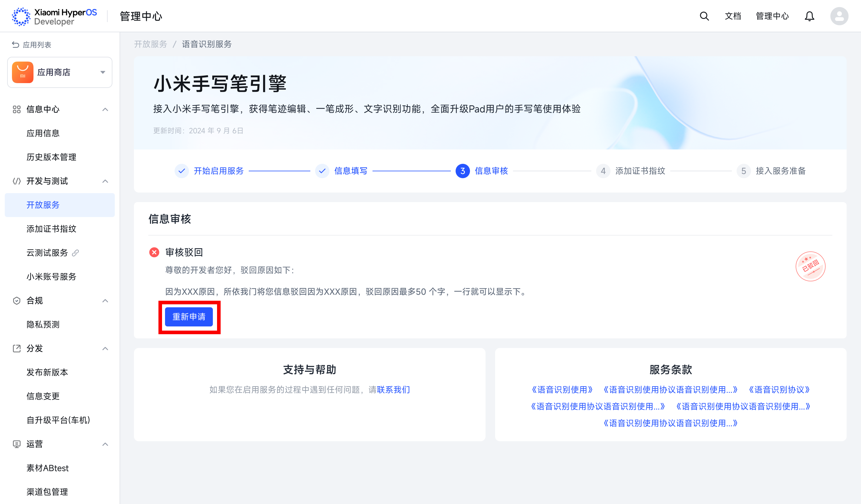The image size is (861, 504).
Task: Open 管理中心 in the top-right navigation
Action: (x=772, y=16)
